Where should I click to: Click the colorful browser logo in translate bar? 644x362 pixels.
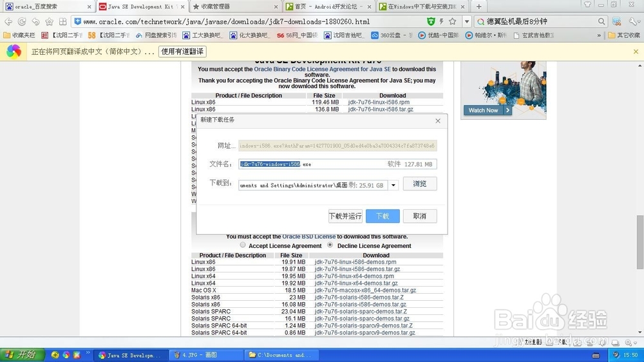click(14, 52)
